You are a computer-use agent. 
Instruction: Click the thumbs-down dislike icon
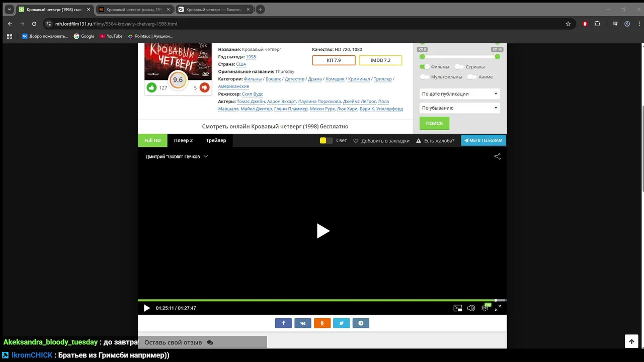point(204,87)
